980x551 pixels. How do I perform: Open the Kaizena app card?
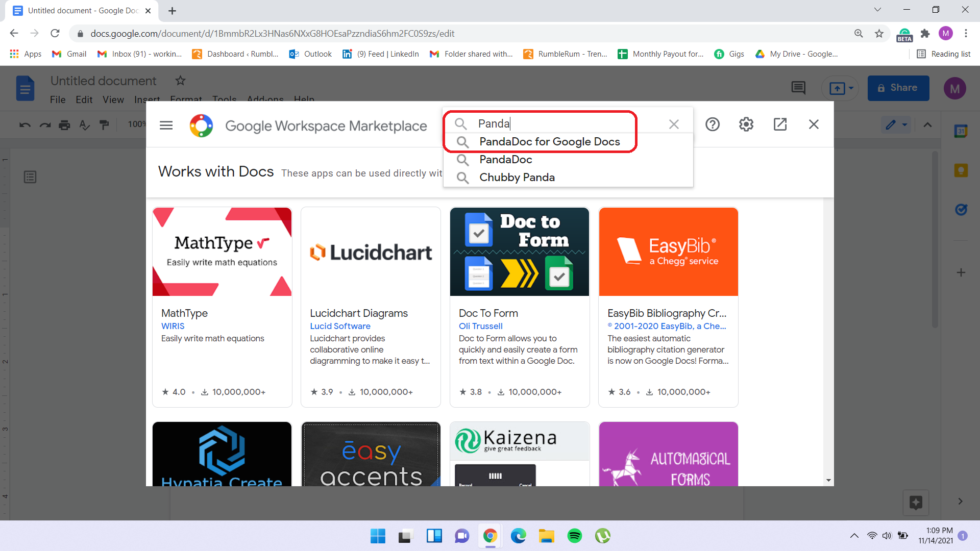click(x=520, y=454)
